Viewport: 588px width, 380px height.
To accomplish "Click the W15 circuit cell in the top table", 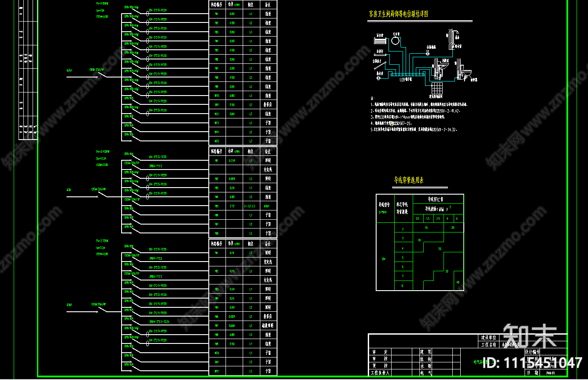I will tap(217, 141).
